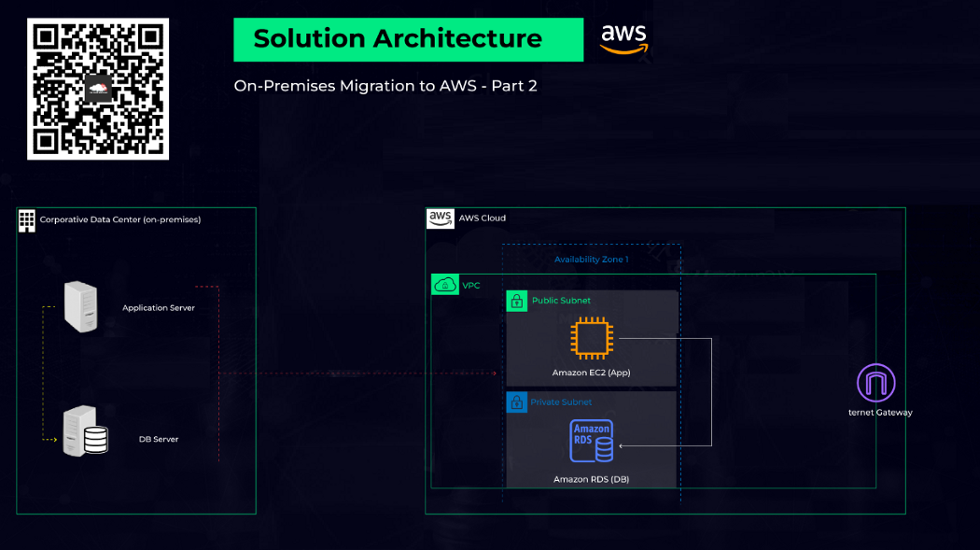
Task: Click the AWS Cloud logo icon
Action: click(x=440, y=218)
